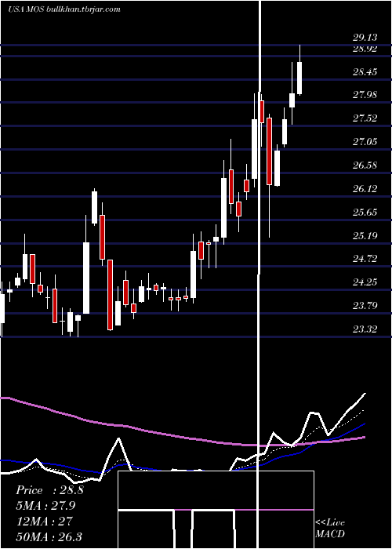Click the 24.72 price axis label
The width and height of the screenshot is (392, 549).
click(x=365, y=259)
